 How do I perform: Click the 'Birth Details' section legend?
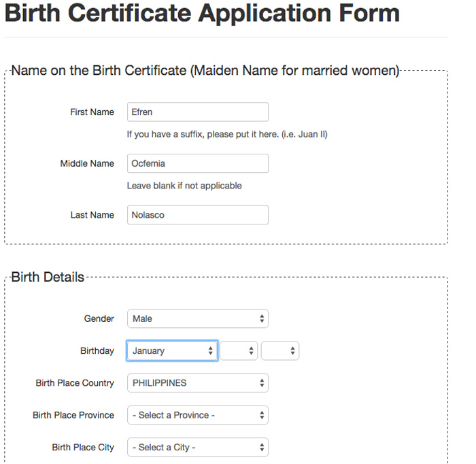(48, 278)
